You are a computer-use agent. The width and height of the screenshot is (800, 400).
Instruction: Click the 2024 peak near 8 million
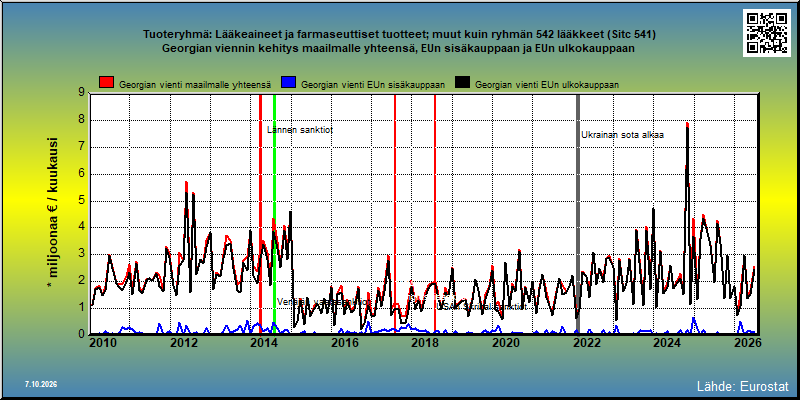(687, 123)
